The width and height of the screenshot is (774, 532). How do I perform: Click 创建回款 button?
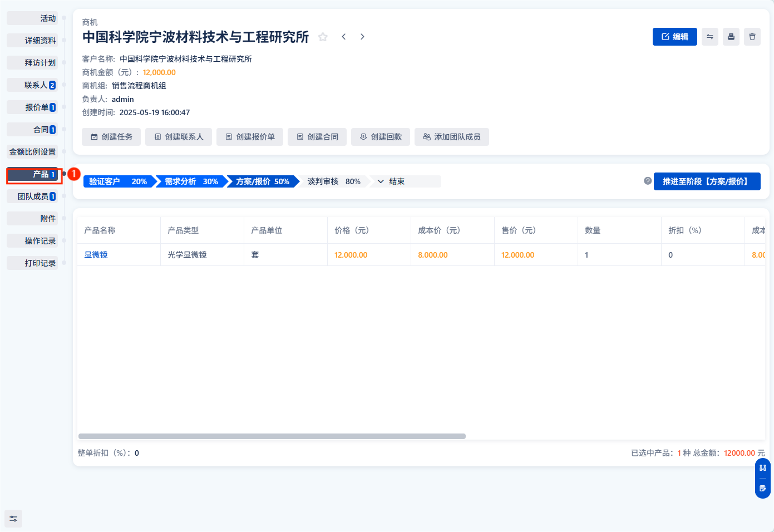[381, 137]
